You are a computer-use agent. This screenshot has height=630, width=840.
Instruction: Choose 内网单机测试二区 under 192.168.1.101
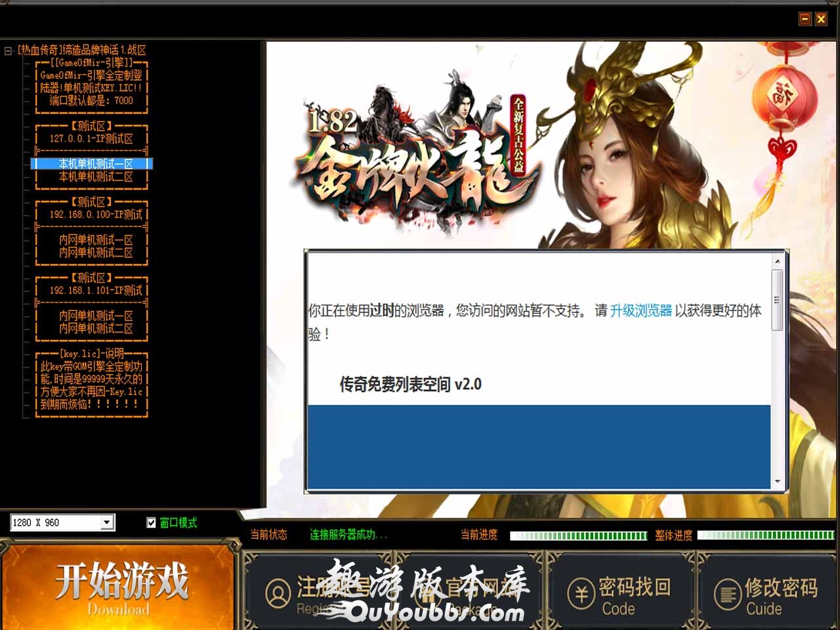tap(96, 328)
